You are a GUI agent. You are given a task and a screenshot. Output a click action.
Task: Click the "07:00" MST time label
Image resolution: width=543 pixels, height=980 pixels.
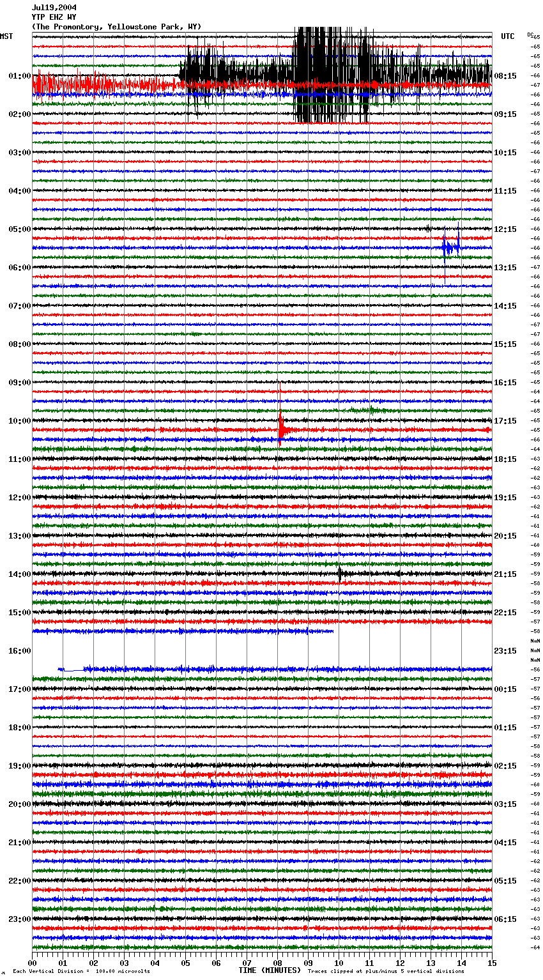pos(20,305)
